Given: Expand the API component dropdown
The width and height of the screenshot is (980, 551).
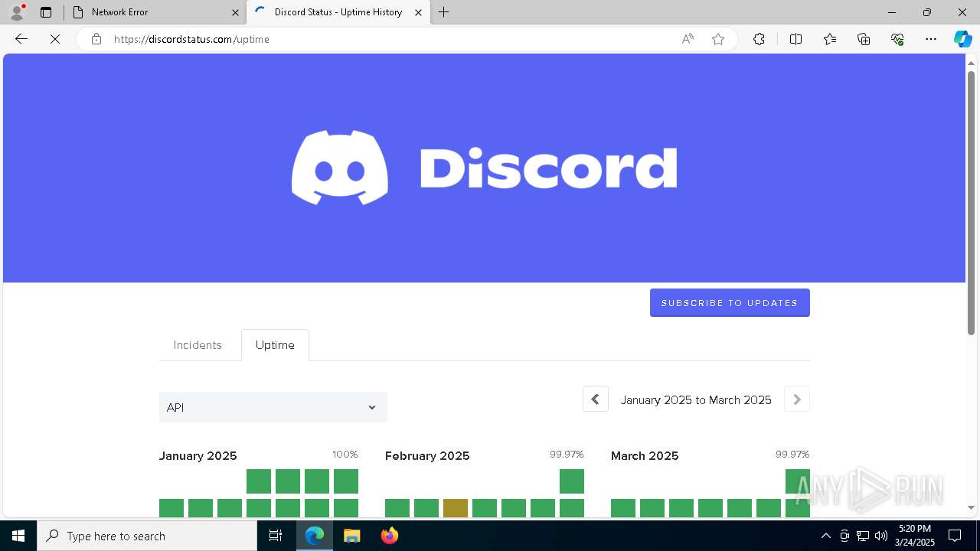Looking at the screenshot, I should pyautogui.click(x=273, y=407).
